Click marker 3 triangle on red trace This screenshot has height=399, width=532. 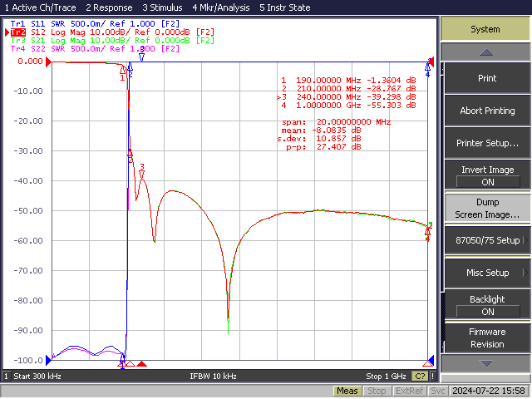142,175
